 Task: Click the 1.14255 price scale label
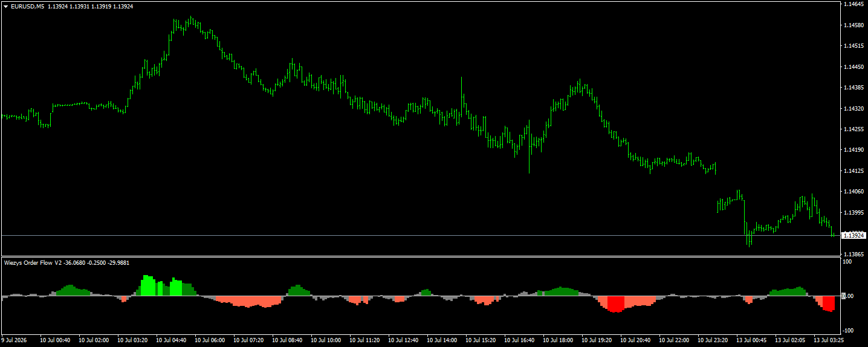pyautogui.click(x=853, y=129)
